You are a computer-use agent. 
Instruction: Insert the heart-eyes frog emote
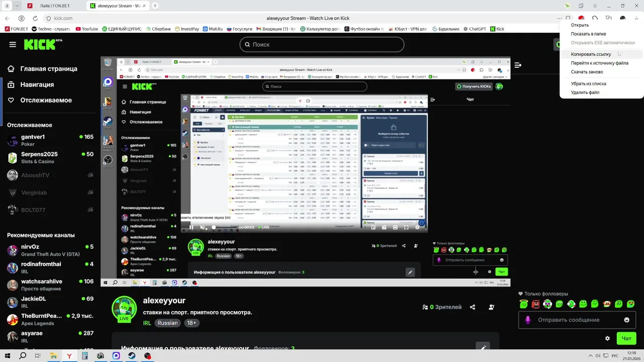point(547,304)
